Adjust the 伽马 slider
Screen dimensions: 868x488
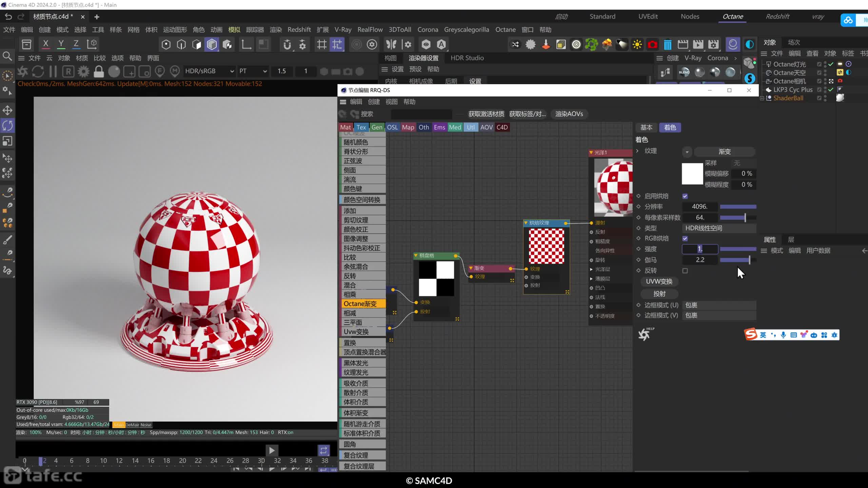coord(738,260)
